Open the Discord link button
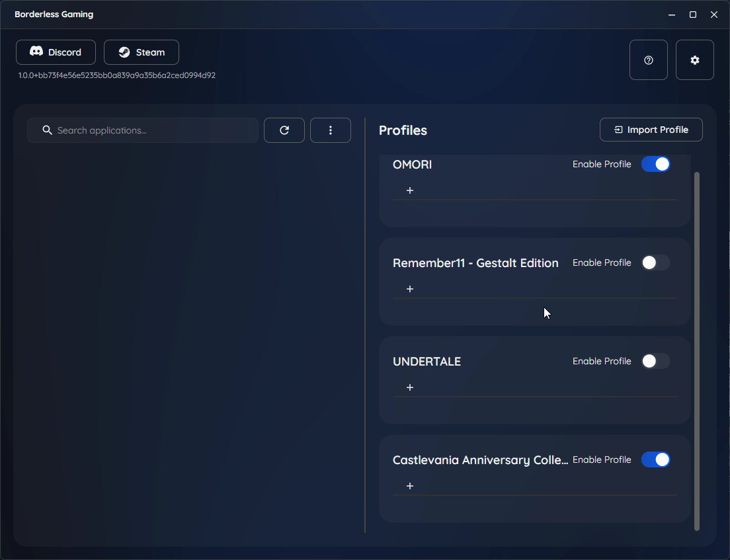 pyautogui.click(x=56, y=52)
